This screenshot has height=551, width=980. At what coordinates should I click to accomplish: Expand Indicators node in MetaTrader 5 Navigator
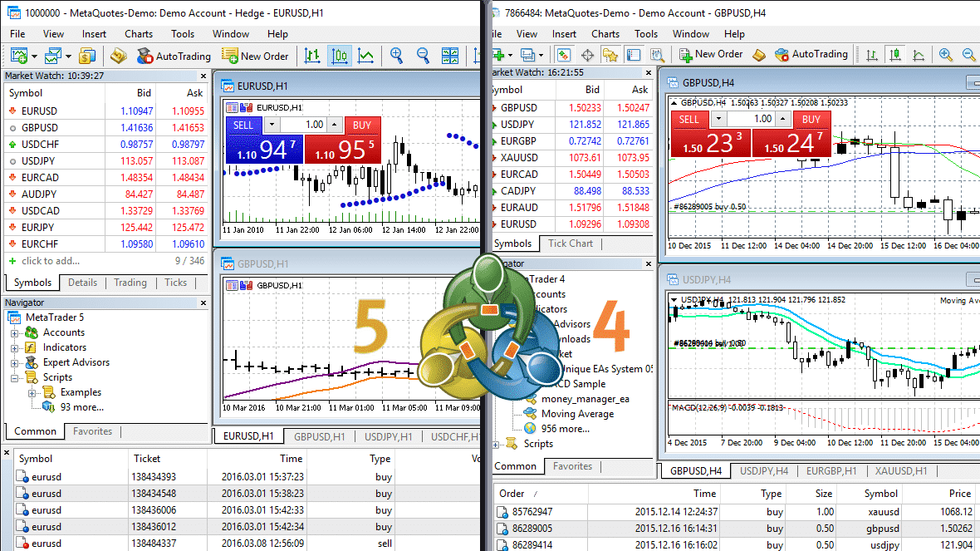15,347
